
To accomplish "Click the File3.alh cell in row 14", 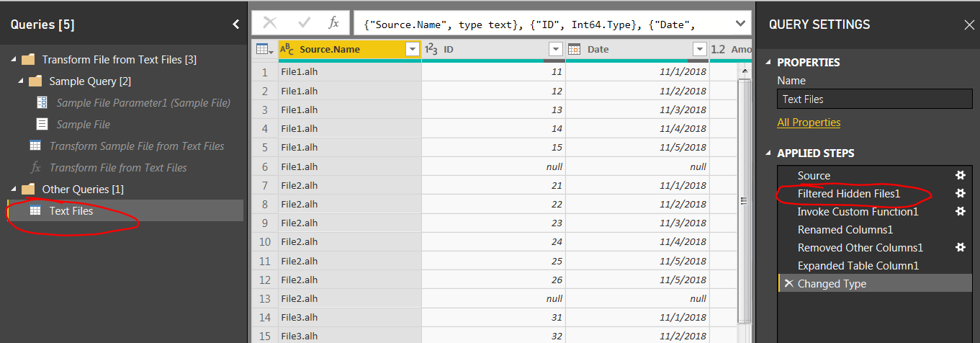I will pos(349,317).
